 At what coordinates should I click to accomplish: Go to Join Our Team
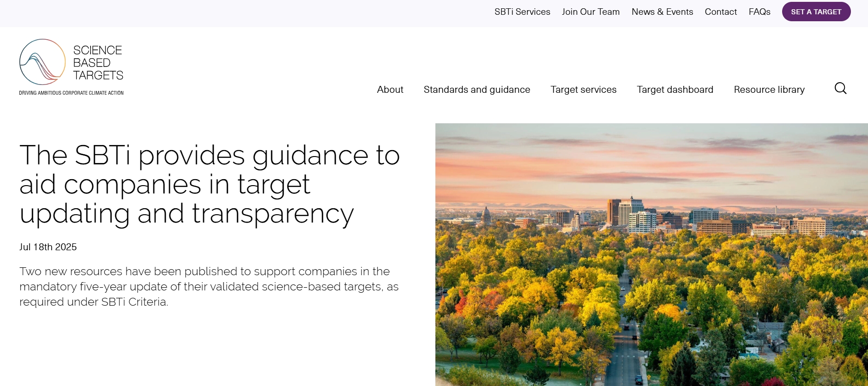tap(591, 12)
